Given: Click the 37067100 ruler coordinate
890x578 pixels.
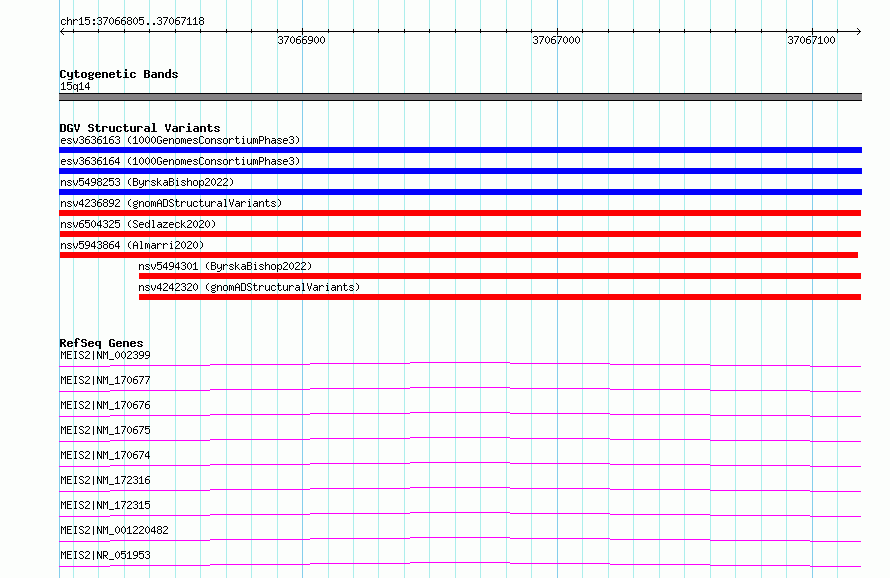Looking at the screenshot, I should click(811, 40).
